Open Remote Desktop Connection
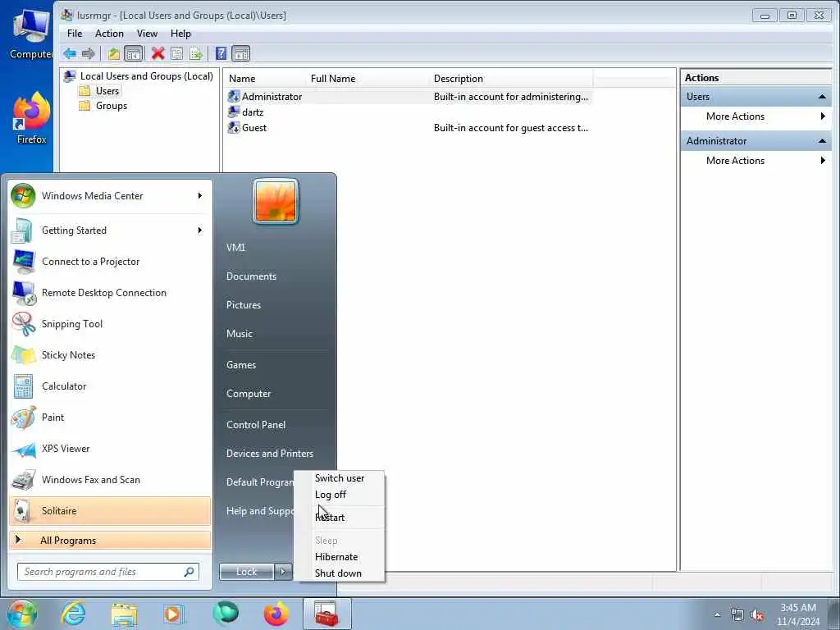The image size is (840, 630). pos(110,293)
